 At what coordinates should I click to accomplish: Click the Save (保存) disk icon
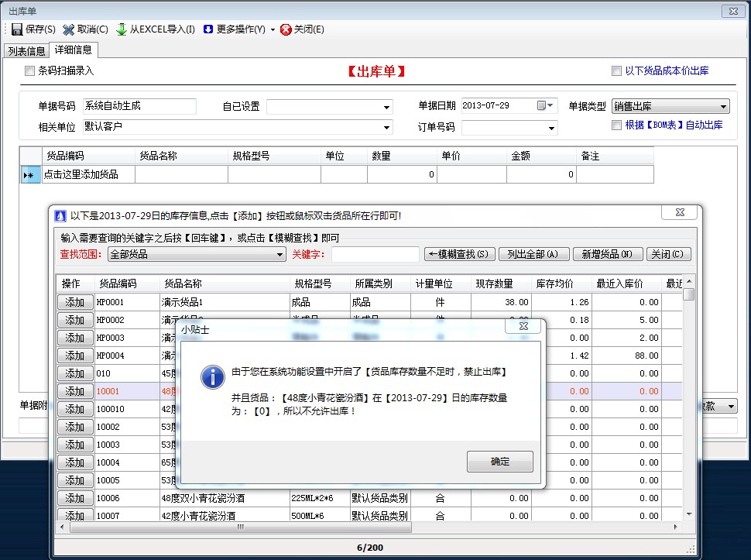coord(19,29)
